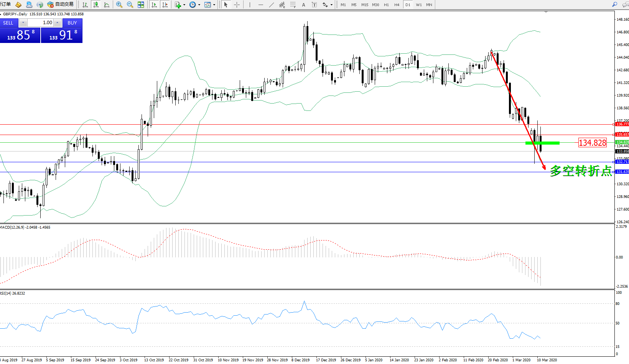Switch to the W1 timeframe
The height and width of the screenshot is (364, 629).
coord(418,5)
